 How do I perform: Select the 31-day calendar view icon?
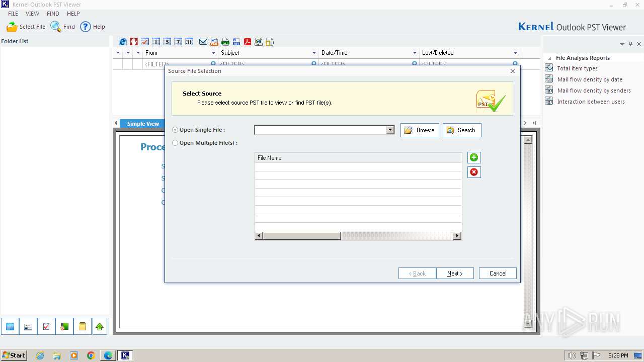click(x=189, y=42)
